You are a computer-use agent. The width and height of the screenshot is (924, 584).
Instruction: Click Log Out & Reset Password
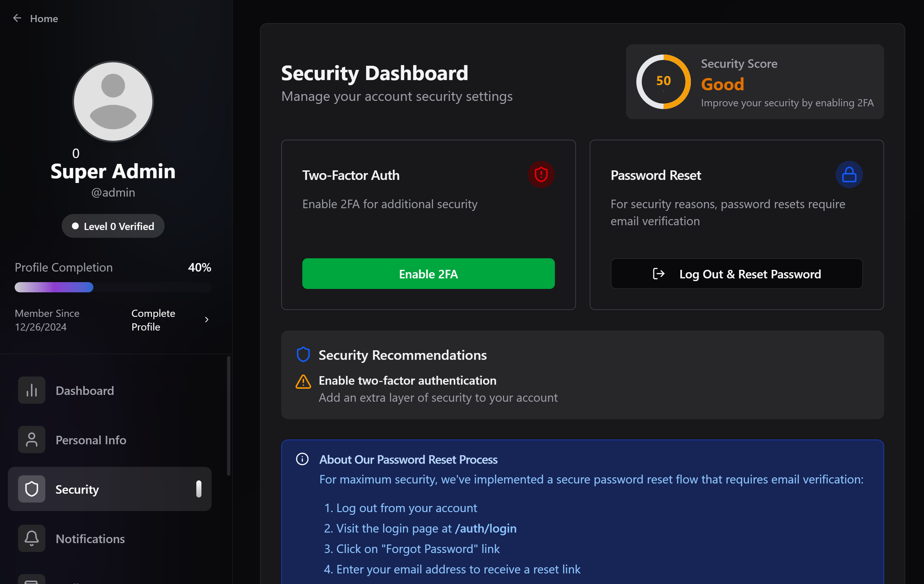pyautogui.click(x=736, y=274)
